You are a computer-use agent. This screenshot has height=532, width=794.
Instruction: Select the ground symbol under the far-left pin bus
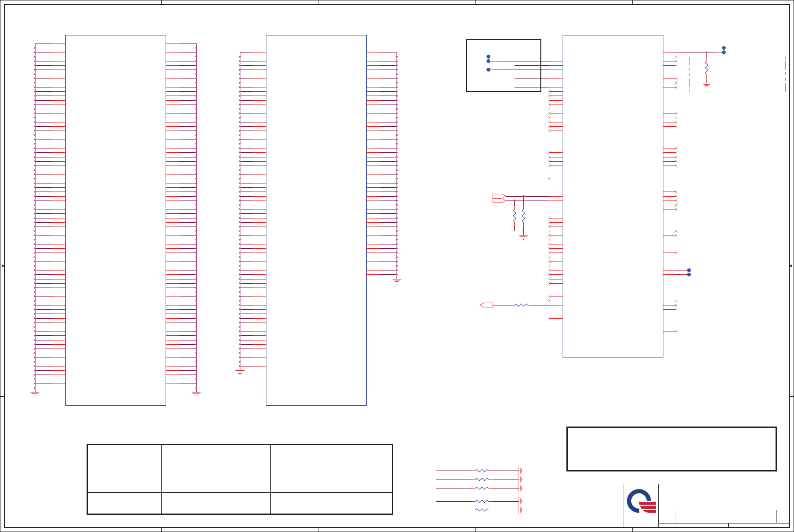(35, 393)
